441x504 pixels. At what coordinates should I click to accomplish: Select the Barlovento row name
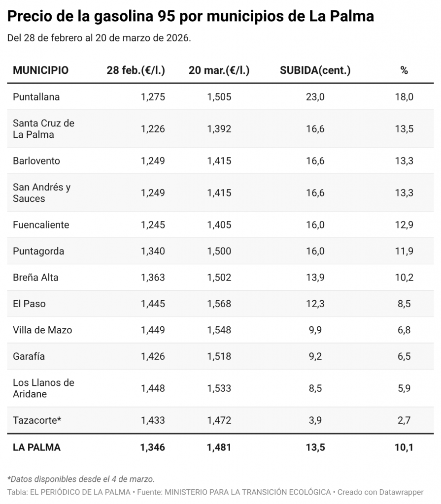(x=36, y=161)
